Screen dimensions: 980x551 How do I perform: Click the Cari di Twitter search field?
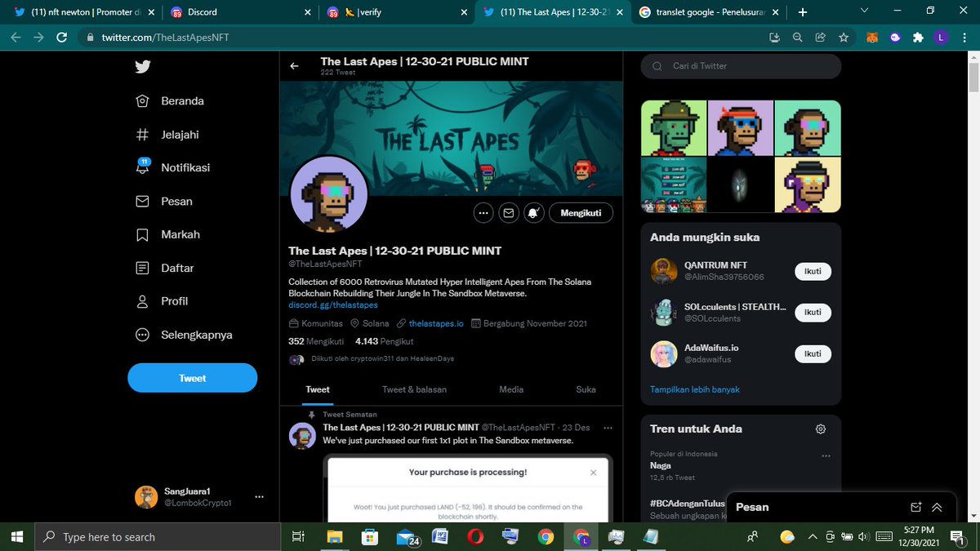click(741, 66)
